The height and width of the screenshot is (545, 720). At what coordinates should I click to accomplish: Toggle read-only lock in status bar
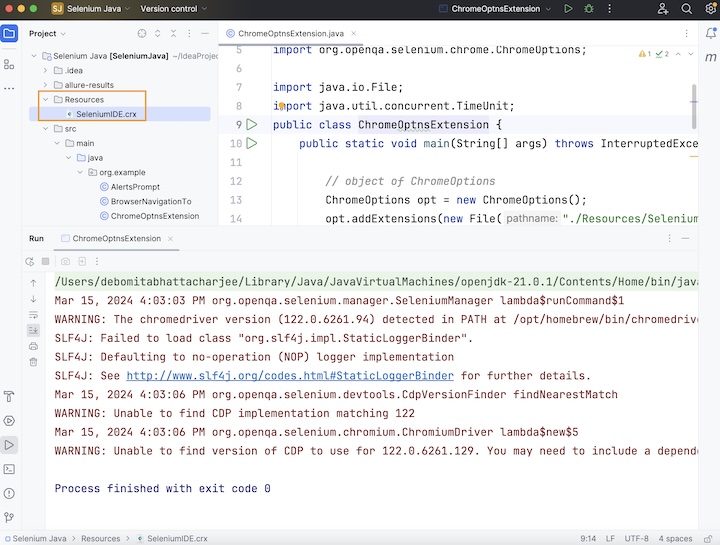click(708, 539)
